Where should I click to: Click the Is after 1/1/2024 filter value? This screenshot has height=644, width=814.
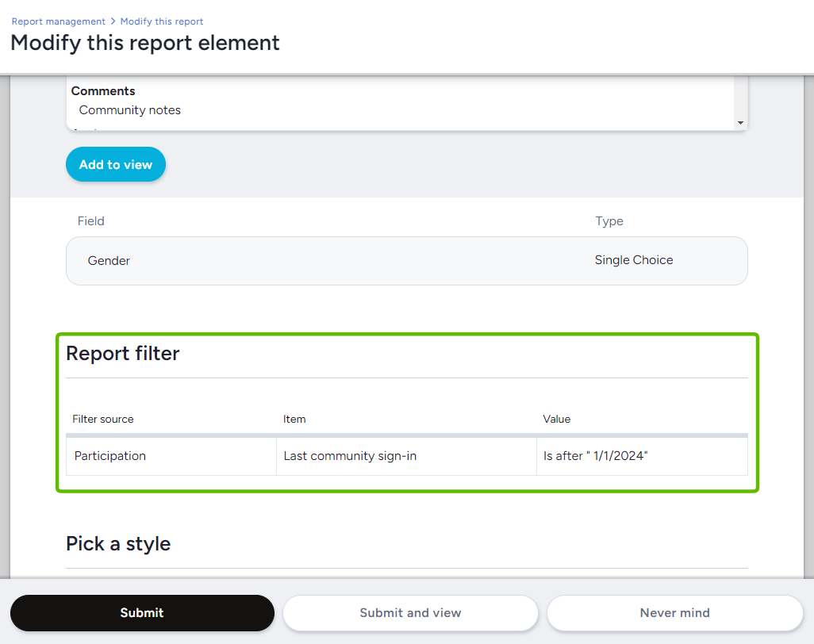click(x=595, y=456)
